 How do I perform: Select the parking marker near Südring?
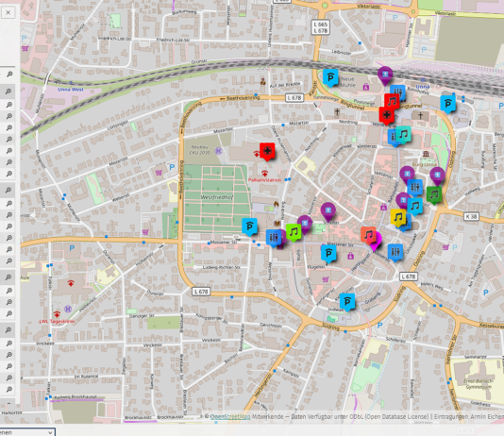point(347,302)
